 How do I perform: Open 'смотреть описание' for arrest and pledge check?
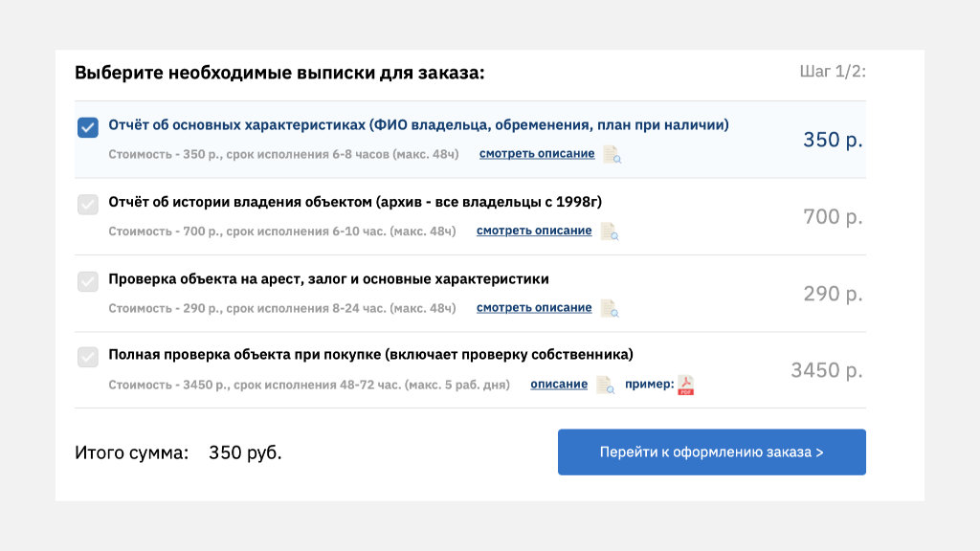(534, 308)
